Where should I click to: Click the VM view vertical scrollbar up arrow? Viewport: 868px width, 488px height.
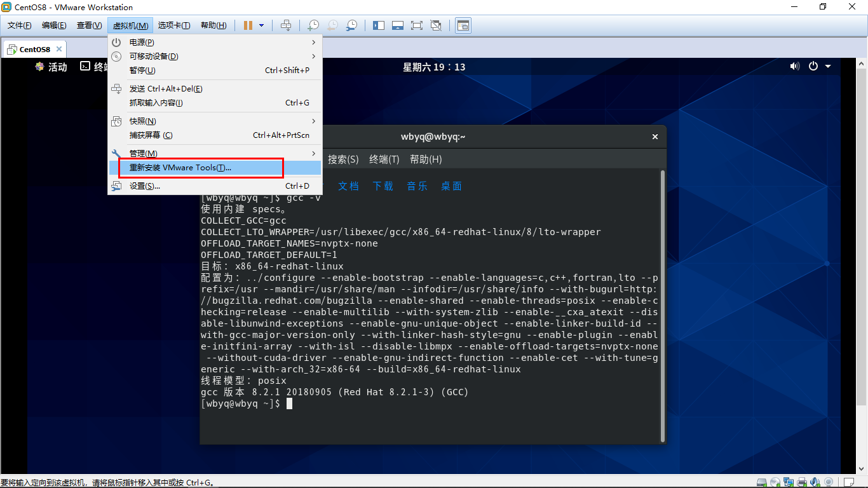tap(862, 64)
